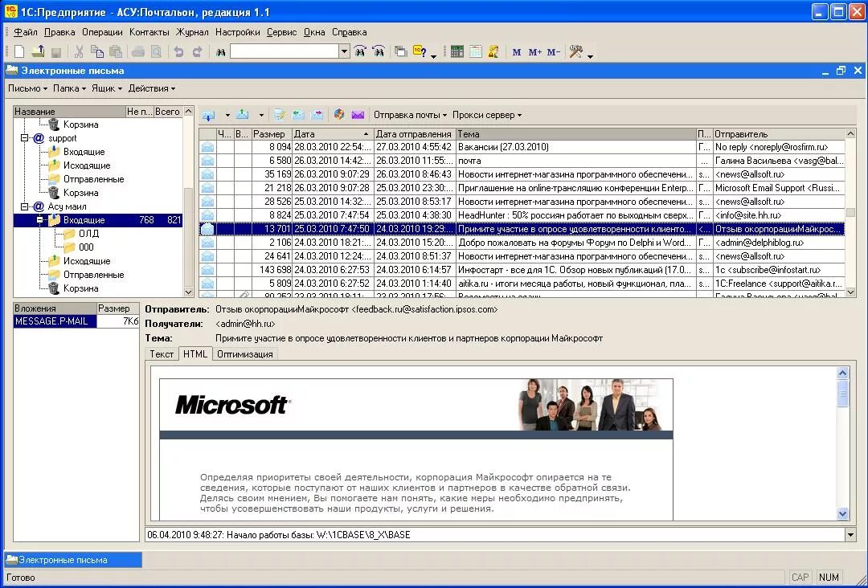The image size is (868, 588).
Task: Select the HeadHunter 50% россиян message row
Action: click(x=522, y=215)
